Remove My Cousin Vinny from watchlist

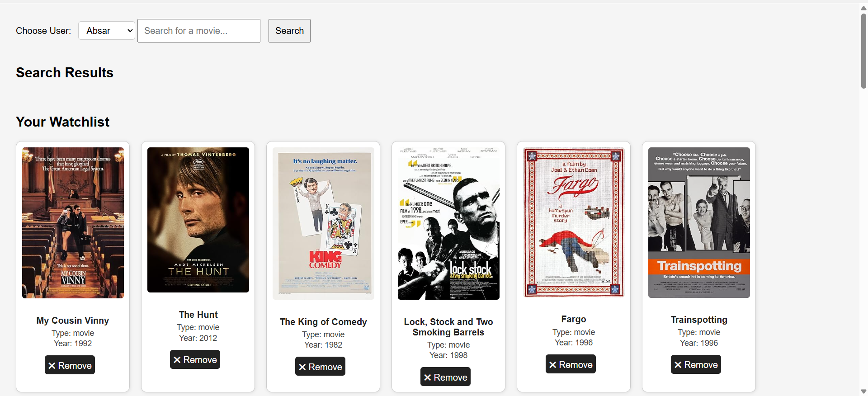(70, 365)
